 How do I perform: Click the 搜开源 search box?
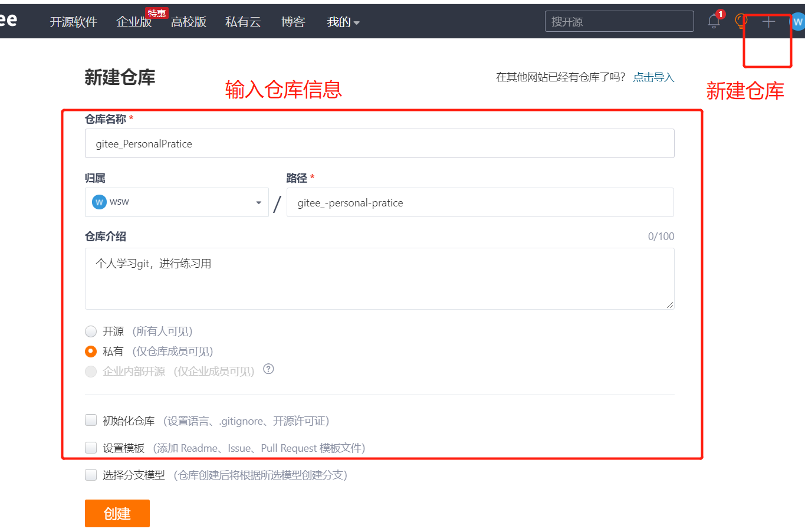[619, 21]
